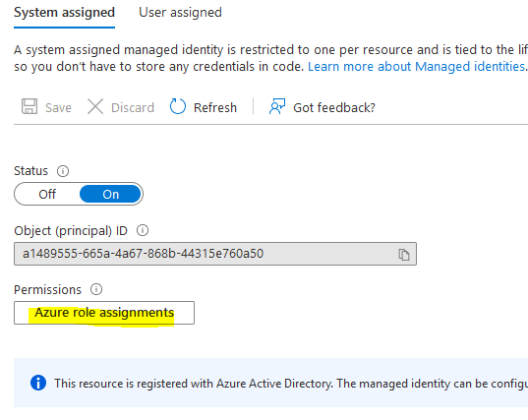Click the Object (principal) ID label
The image size is (528, 420).
(71, 231)
